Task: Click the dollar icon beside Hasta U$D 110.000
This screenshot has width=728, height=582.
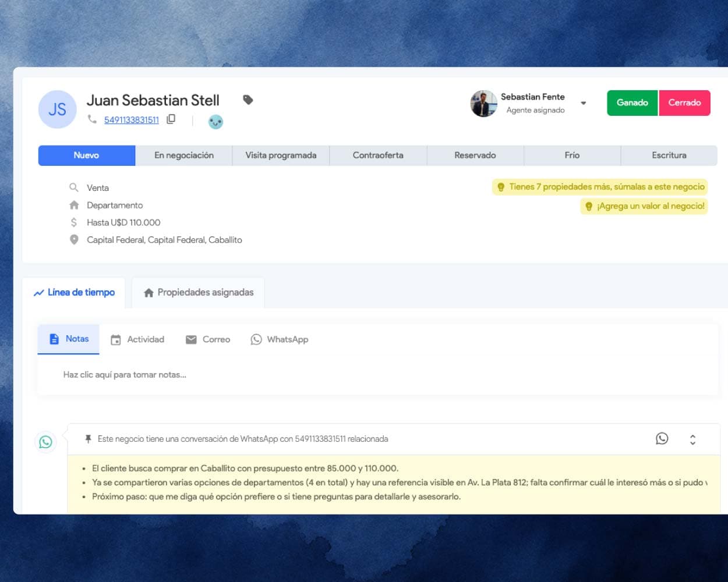Action: [x=74, y=222]
